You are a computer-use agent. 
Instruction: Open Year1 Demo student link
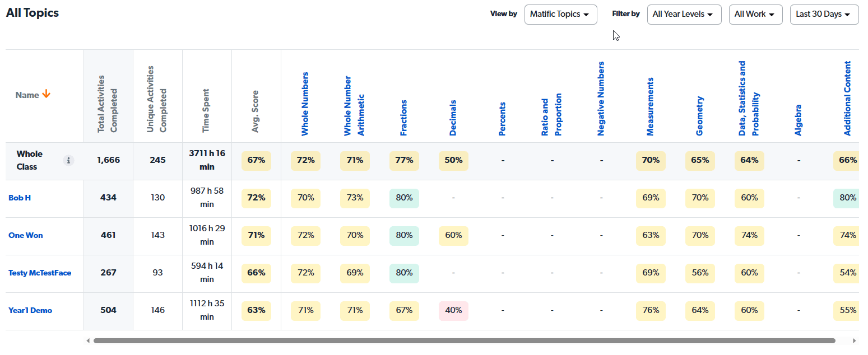pos(30,310)
